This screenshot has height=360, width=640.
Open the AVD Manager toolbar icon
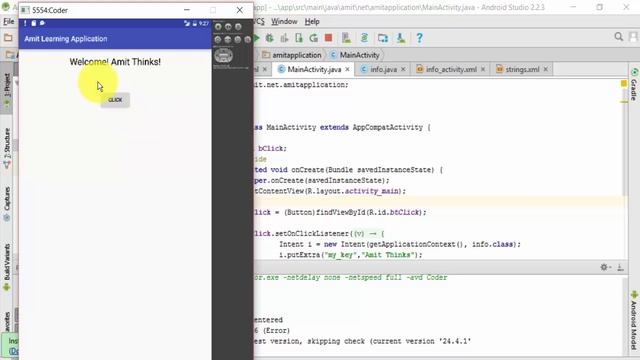tap(346, 38)
